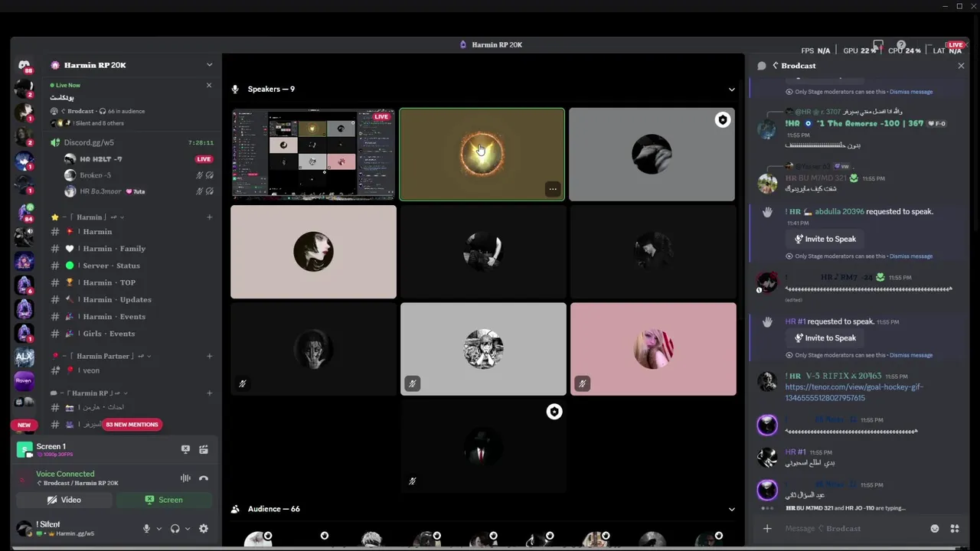Open the tenor.com goal-hockey-gif link

click(x=854, y=393)
